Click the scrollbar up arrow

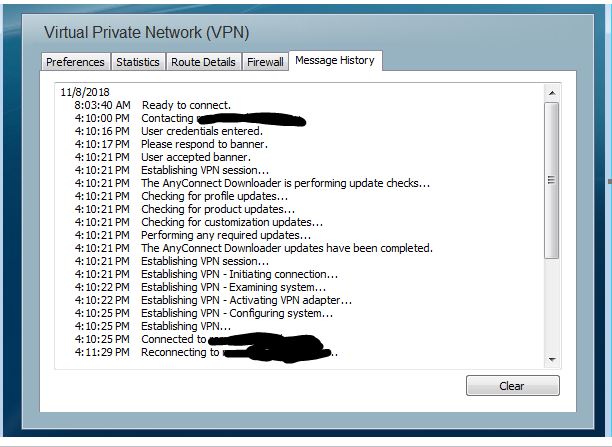pyautogui.click(x=552, y=93)
